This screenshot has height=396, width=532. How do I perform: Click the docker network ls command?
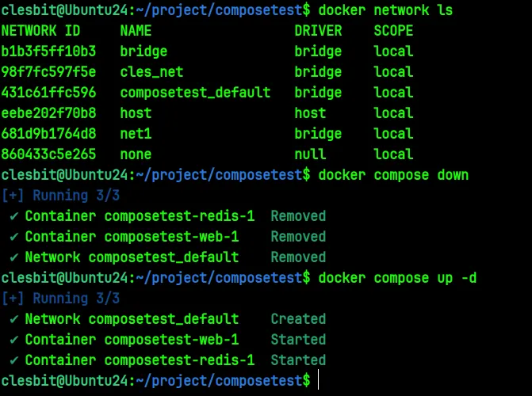click(386, 10)
